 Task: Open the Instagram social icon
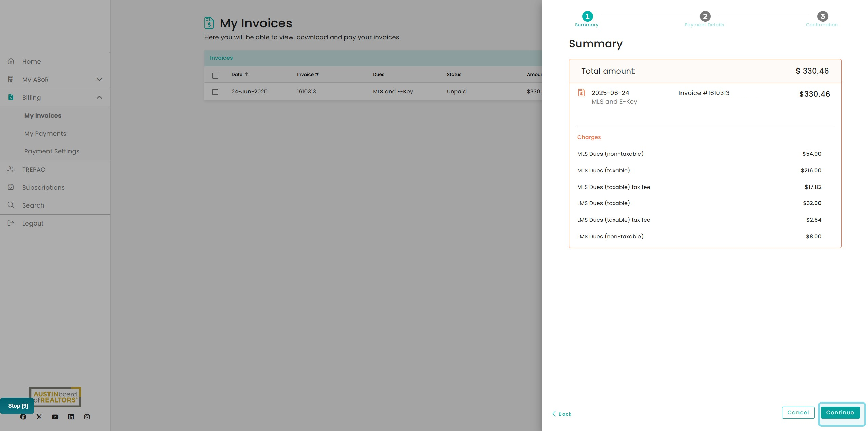coord(87,417)
